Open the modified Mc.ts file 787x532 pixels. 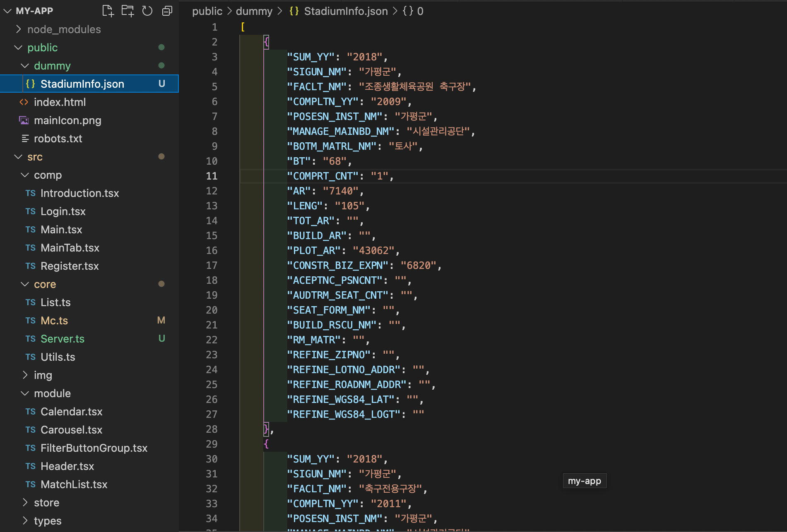(54, 321)
